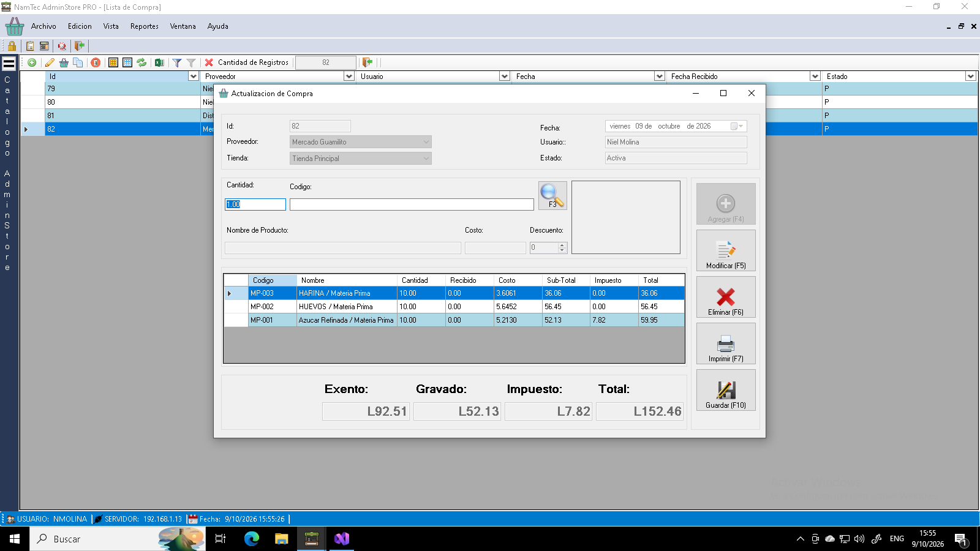Click the hamburger menu icon above the Catalogo sidebar
This screenshot has height=551, width=980.
pyautogui.click(x=9, y=62)
